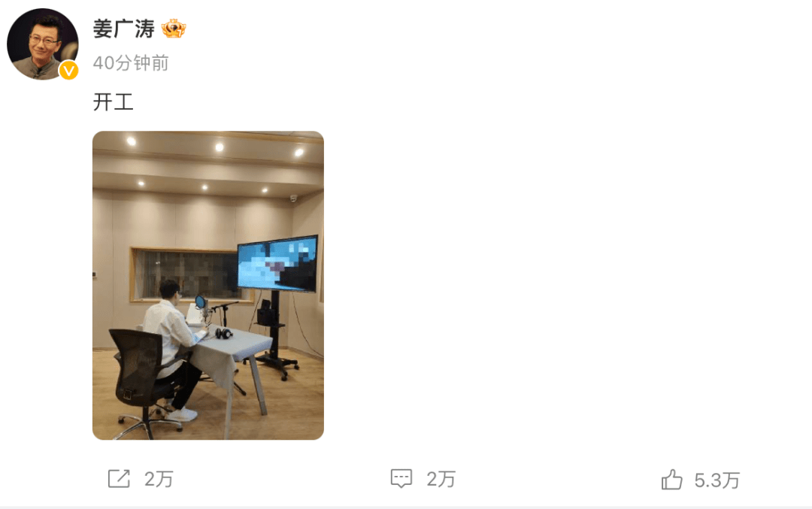The width and height of the screenshot is (812, 509).
Task: Open the username 姜广涛 link
Action: pos(124,29)
